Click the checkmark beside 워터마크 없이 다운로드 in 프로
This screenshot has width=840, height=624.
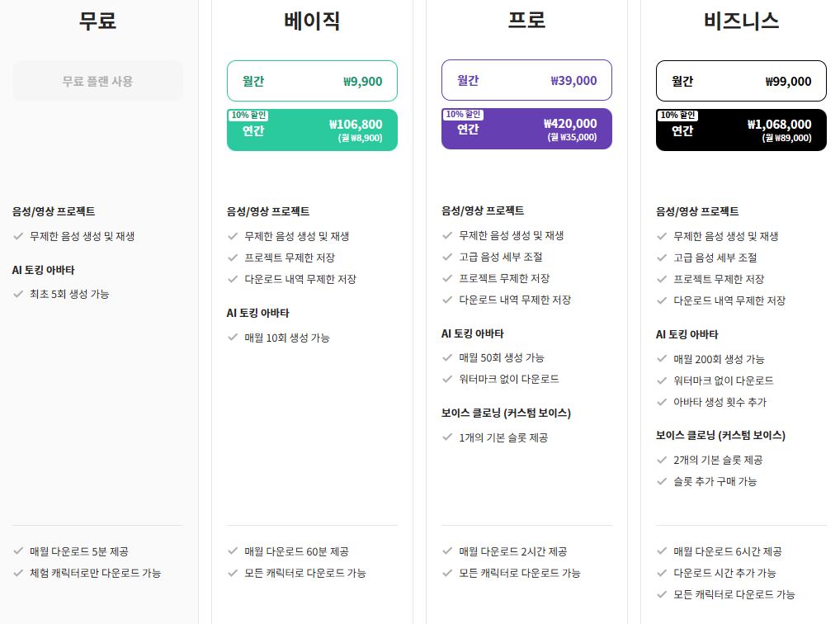pyautogui.click(x=447, y=381)
